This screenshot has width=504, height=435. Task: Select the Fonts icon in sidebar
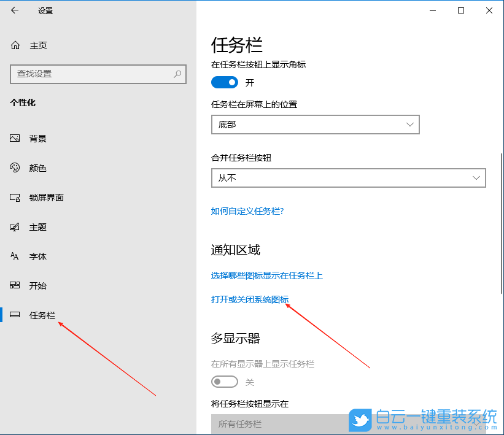pyautogui.click(x=15, y=256)
